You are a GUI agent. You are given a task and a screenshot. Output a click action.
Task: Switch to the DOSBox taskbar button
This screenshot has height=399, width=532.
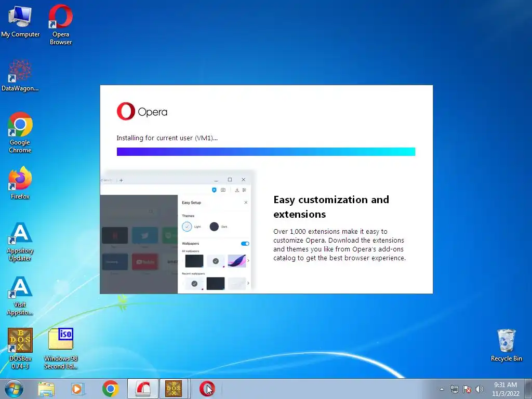click(174, 389)
